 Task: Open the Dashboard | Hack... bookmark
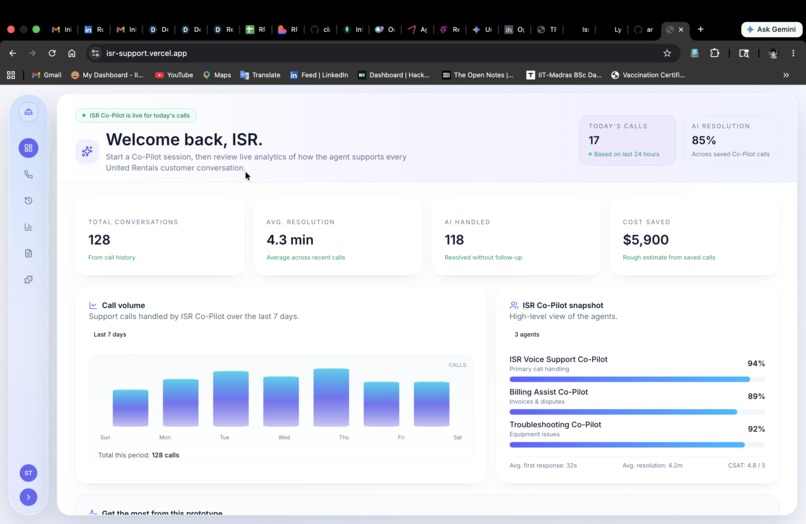click(393, 75)
